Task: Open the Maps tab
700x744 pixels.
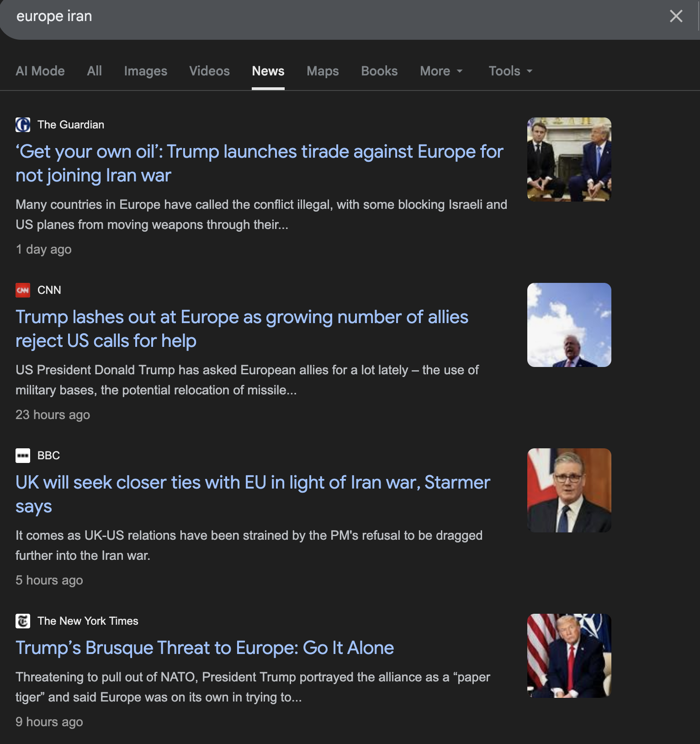Action: point(323,71)
